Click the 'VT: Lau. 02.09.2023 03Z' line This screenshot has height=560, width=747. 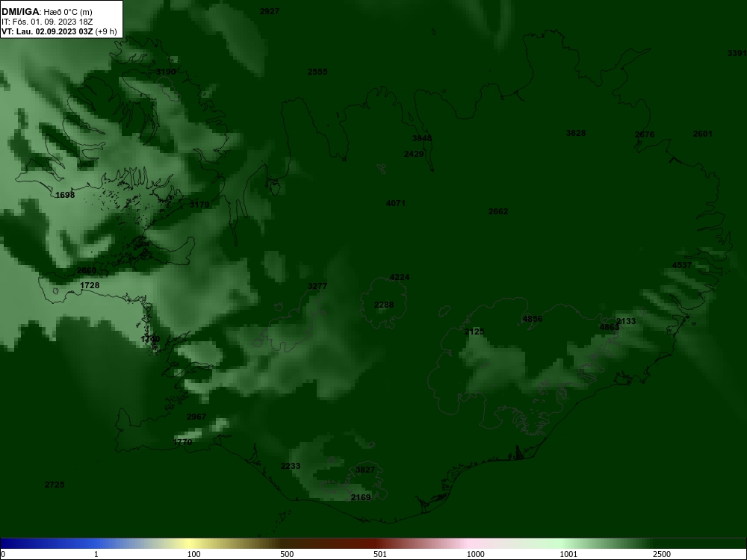tap(47, 31)
